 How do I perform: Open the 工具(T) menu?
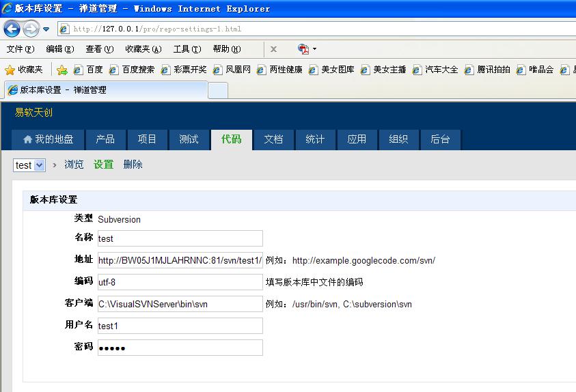click(187, 48)
